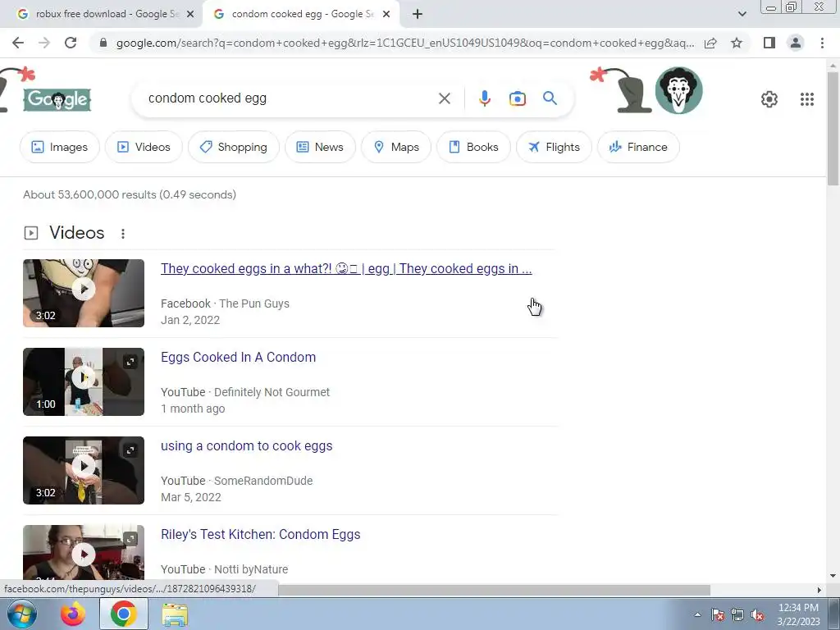Click the browser forward arrow
Image resolution: width=840 pixels, height=630 pixels.
[x=44, y=43]
